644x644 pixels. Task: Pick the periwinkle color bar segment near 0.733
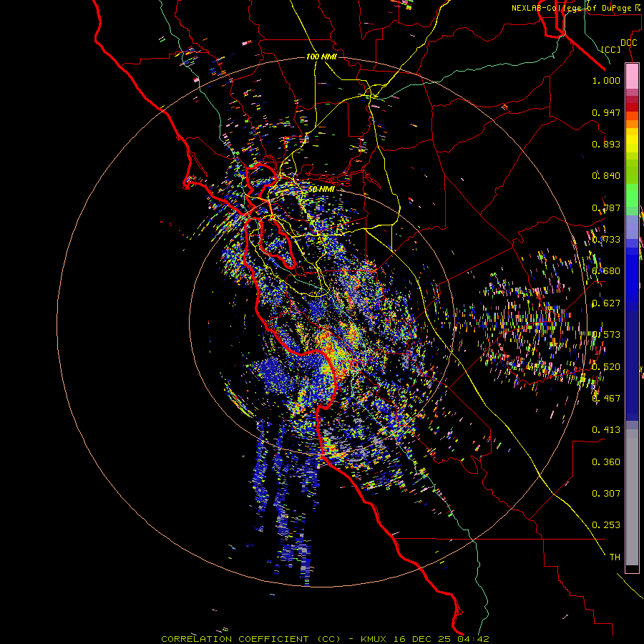(632, 227)
